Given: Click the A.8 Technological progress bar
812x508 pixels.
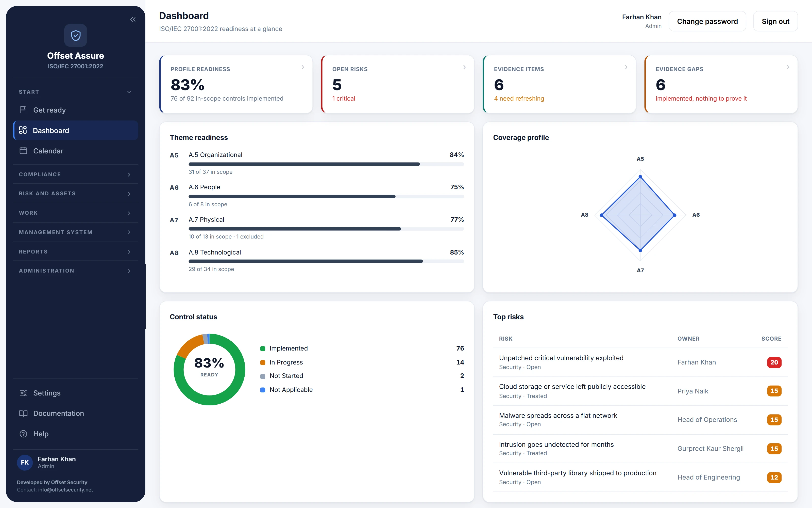Looking at the screenshot, I should [x=326, y=261].
